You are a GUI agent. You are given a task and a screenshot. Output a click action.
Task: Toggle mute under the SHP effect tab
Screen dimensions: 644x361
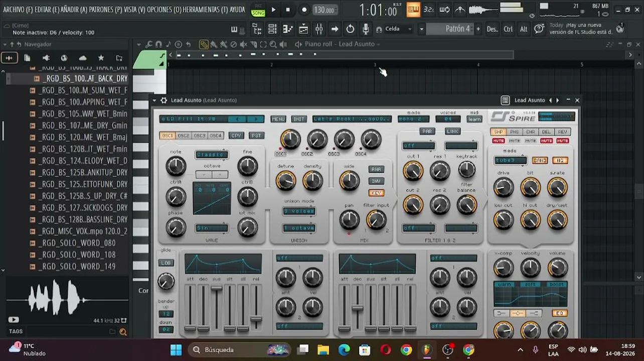coord(498,141)
